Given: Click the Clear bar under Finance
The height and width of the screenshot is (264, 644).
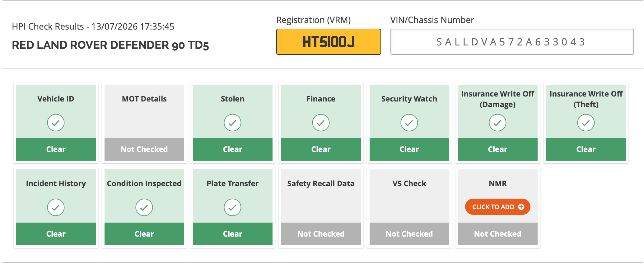Looking at the screenshot, I should pos(321,149).
